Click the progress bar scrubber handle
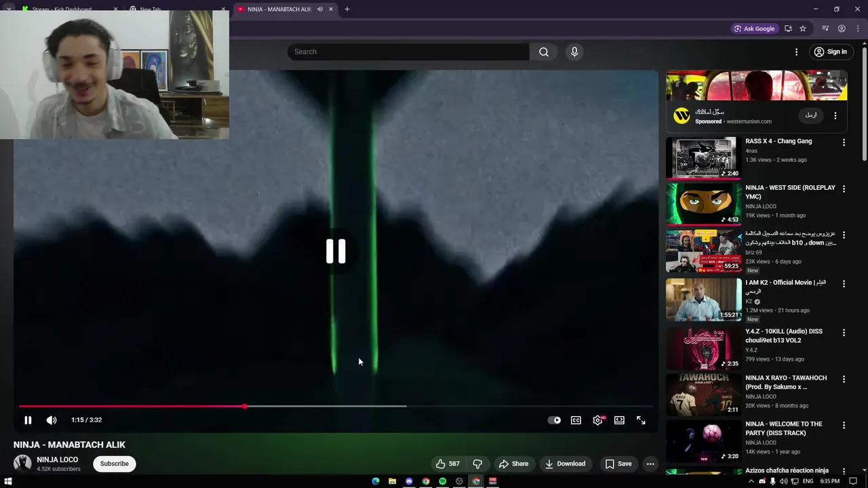 244,406
